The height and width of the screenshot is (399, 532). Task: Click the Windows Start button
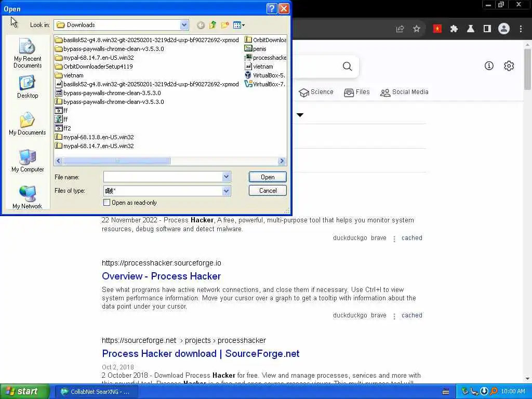[24, 392]
